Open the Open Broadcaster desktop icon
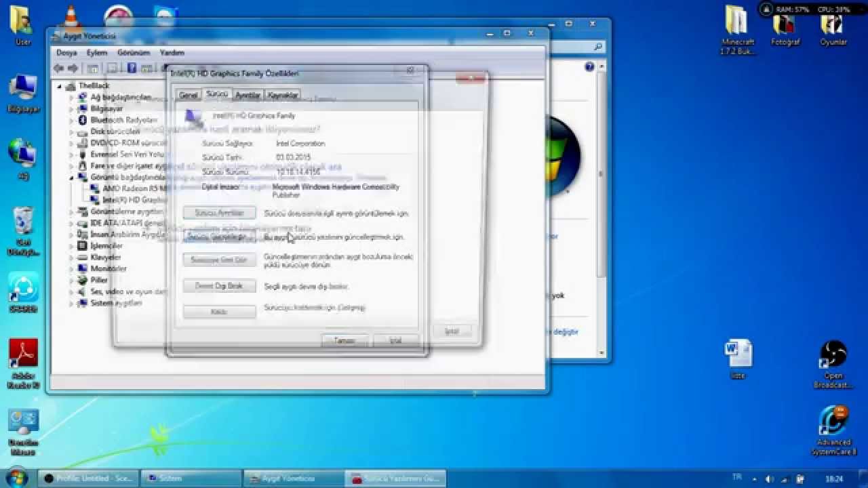Image resolution: width=868 pixels, height=488 pixels. point(833,365)
